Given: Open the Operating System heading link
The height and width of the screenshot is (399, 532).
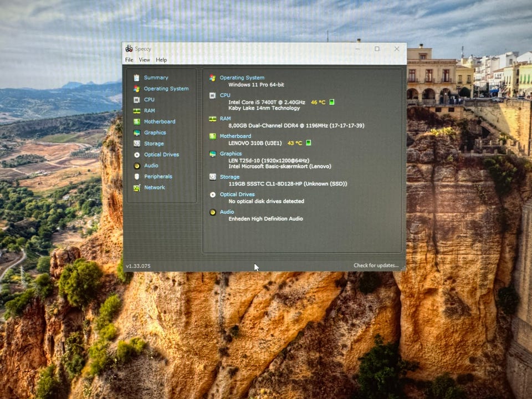Looking at the screenshot, I should click(242, 78).
